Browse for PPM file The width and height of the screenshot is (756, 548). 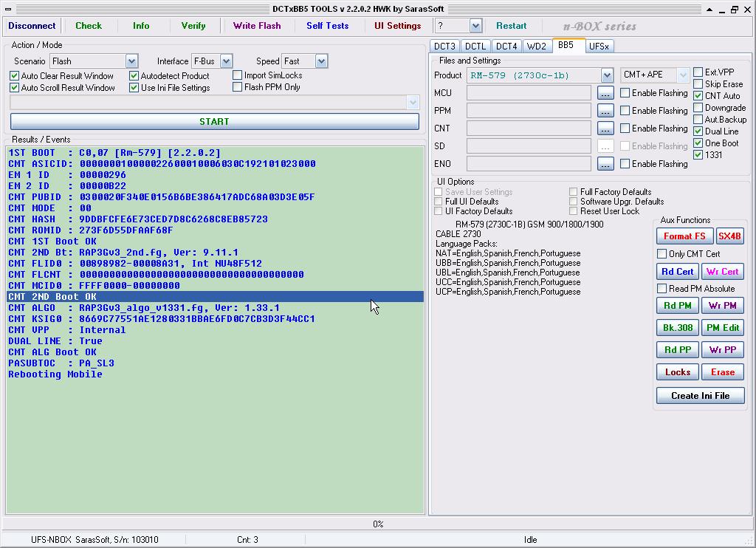pos(605,111)
